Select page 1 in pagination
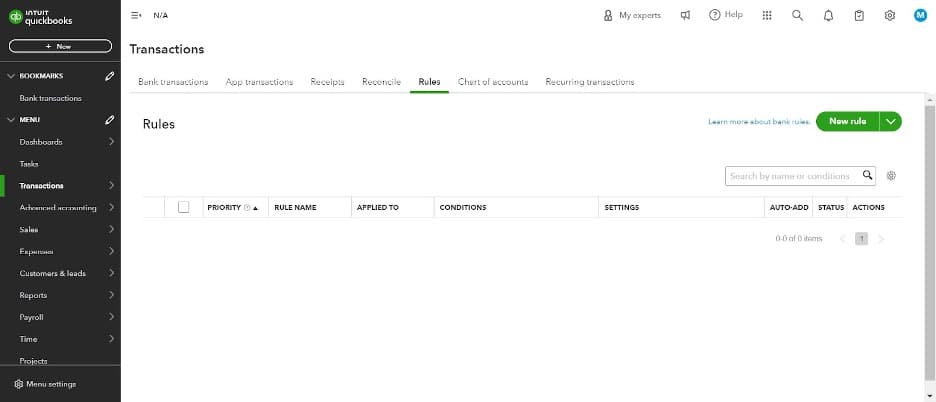Screen dimensions: 936x402 tap(861, 239)
